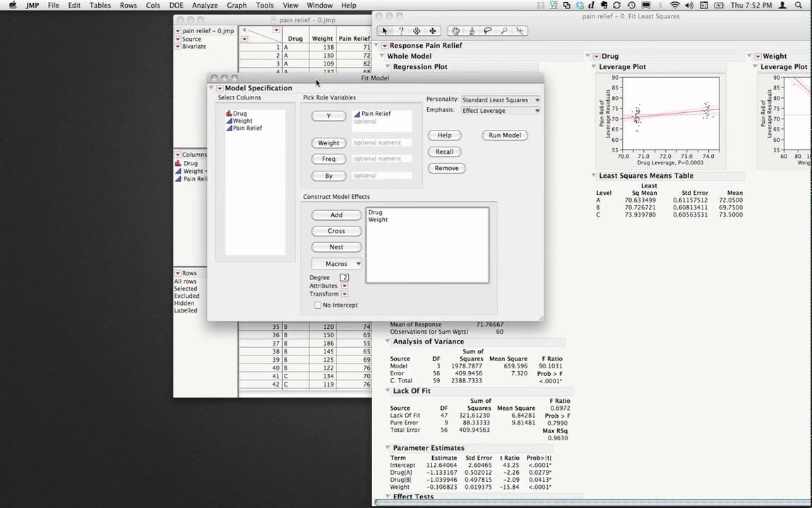This screenshot has height=508, width=812.
Task: Collapse the Parameter Estimates section
Action: [388, 448]
